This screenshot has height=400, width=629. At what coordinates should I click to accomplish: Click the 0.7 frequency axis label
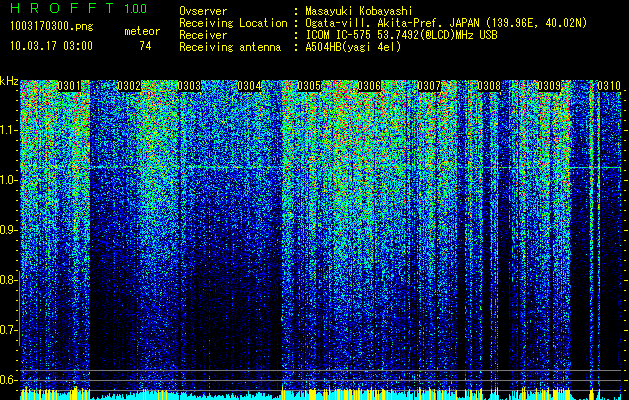[x=8, y=330]
